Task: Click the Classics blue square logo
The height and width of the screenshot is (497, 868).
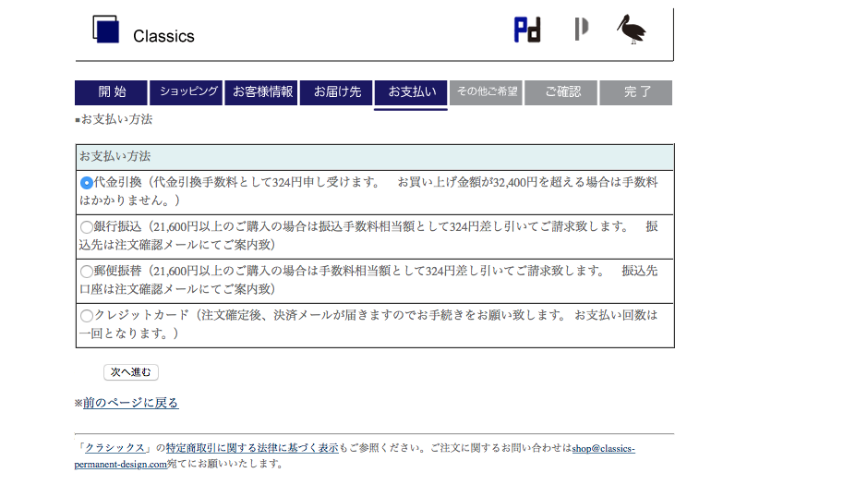Action: coord(106,30)
